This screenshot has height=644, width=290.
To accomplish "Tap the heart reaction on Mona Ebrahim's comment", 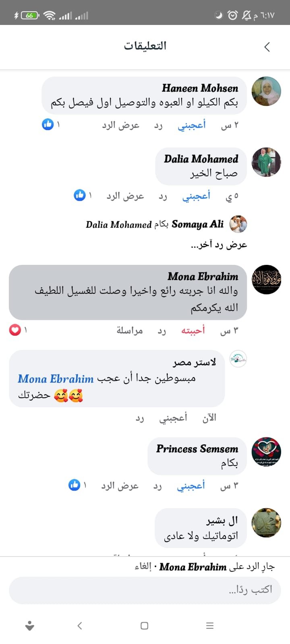I will pyautogui.click(x=15, y=330).
